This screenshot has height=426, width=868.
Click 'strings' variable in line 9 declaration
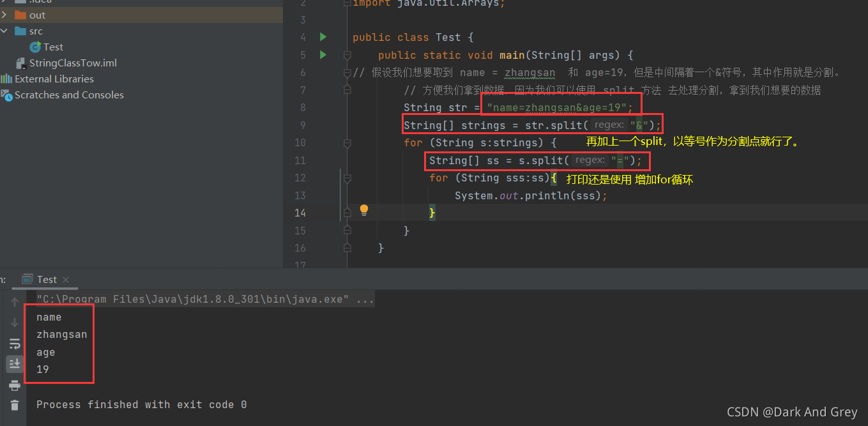pyautogui.click(x=483, y=125)
